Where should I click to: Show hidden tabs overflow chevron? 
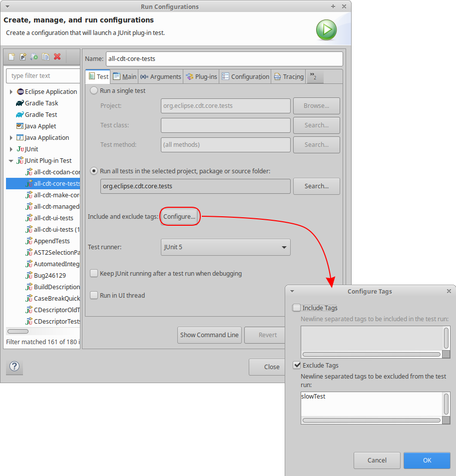pos(314,76)
